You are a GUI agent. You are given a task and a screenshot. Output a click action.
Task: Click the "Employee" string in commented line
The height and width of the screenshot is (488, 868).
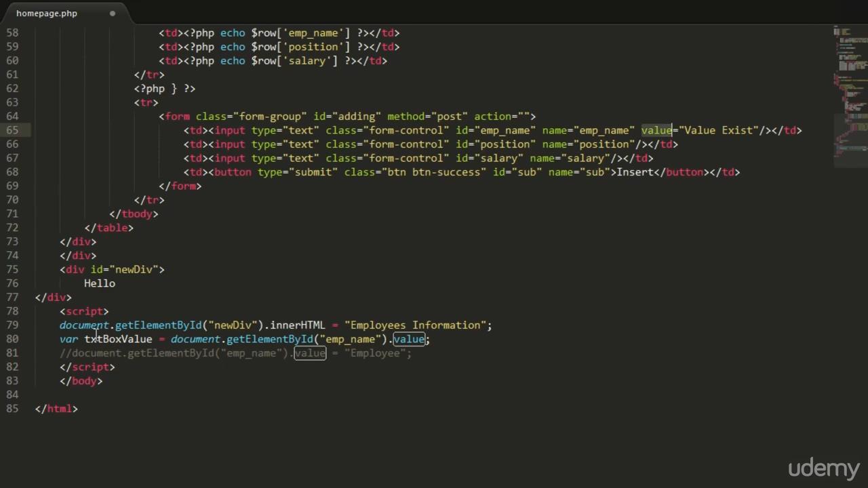coord(375,353)
